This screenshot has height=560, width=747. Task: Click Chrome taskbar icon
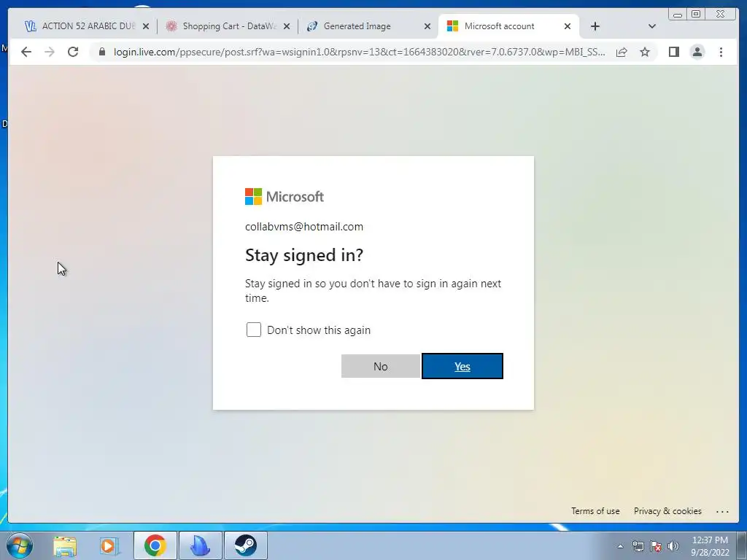pyautogui.click(x=155, y=545)
